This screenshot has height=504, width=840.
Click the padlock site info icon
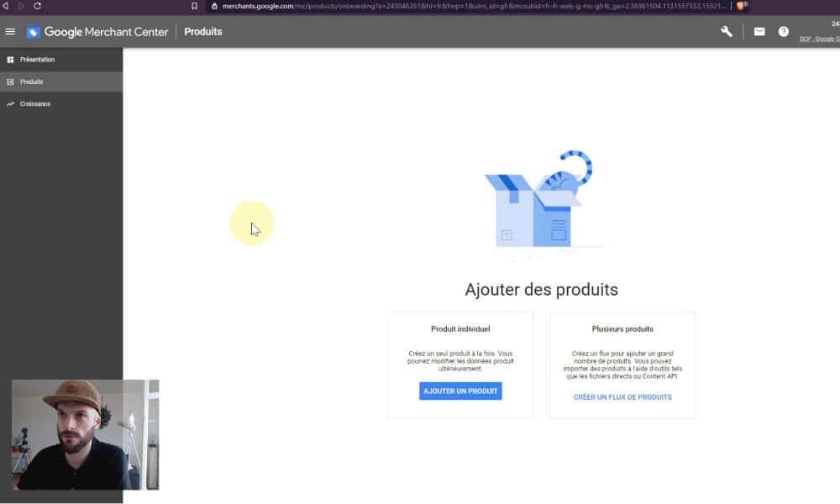(x=214, y=6)
